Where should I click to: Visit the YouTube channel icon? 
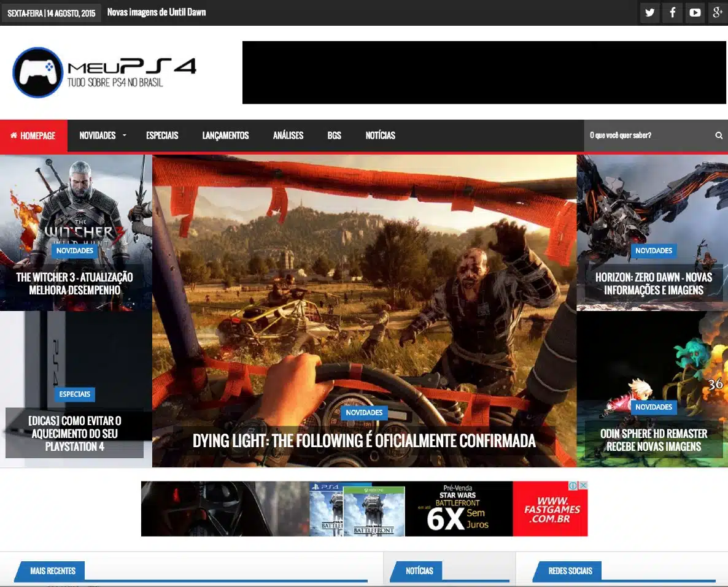coord(695,12)
